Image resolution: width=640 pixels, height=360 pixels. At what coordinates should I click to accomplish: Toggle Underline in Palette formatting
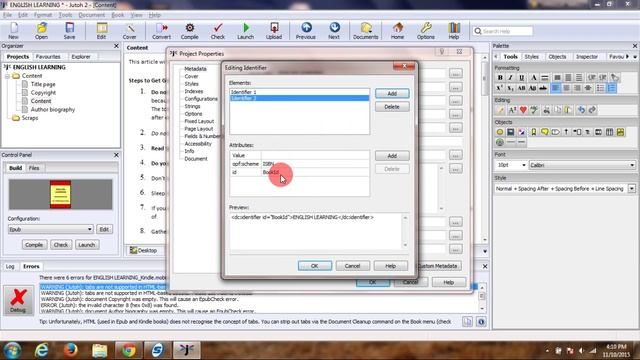521,78
